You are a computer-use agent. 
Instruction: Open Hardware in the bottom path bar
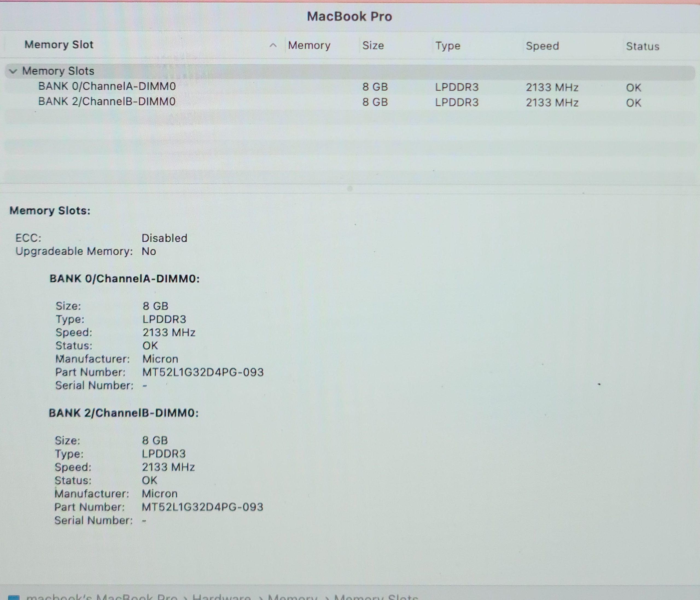222,597
